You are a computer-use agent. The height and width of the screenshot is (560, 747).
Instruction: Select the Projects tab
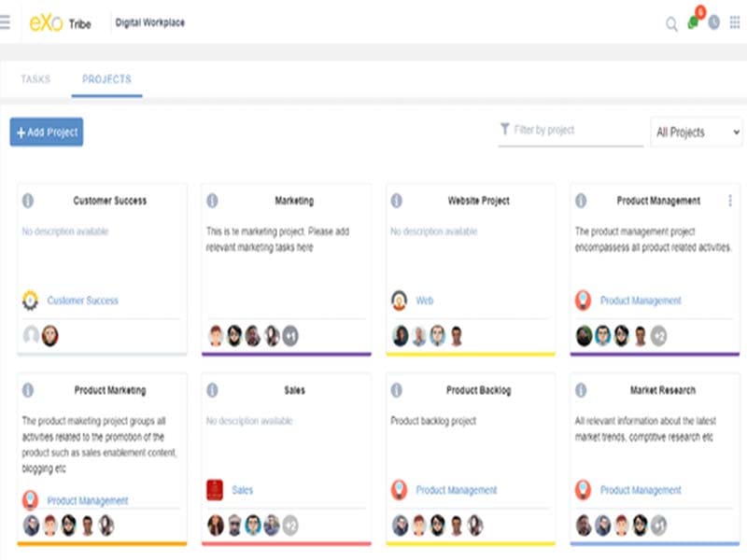(106, 79)
